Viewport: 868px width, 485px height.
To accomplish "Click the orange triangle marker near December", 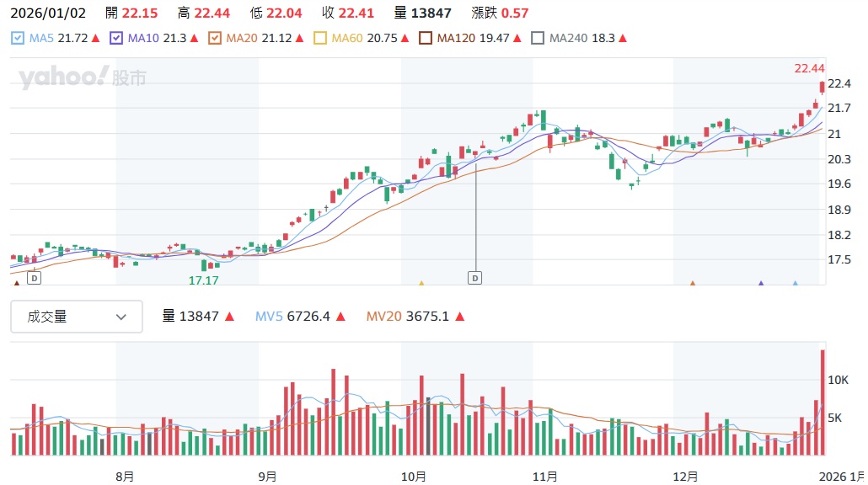I will 692,284.
